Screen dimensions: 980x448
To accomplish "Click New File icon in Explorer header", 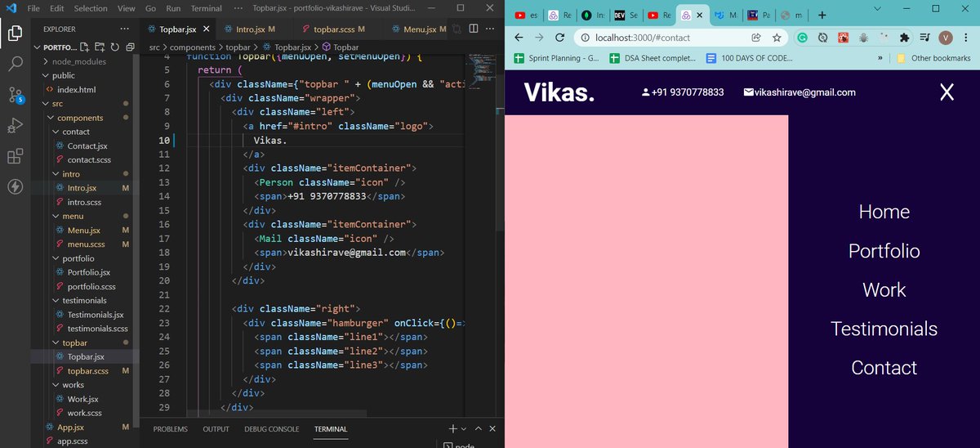I will pos(86,47).
